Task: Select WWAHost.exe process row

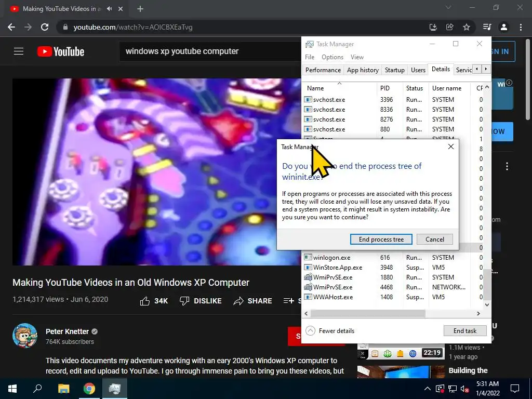Action: pos(393,297)
